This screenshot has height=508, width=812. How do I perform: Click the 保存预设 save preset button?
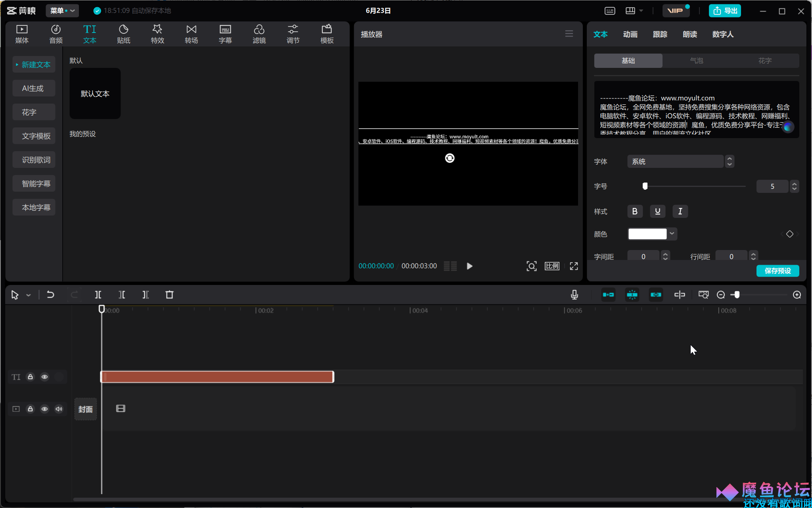coord(778,271)
